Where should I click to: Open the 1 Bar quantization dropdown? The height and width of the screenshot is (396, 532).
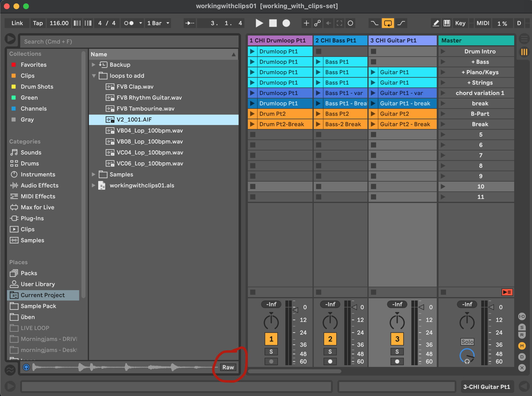pos(158,23)
